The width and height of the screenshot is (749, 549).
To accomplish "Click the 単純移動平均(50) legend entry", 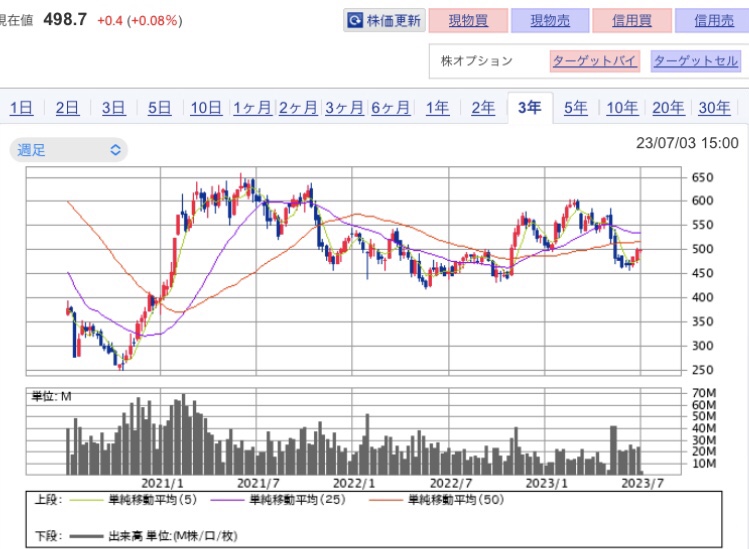I will pos(437,500).
